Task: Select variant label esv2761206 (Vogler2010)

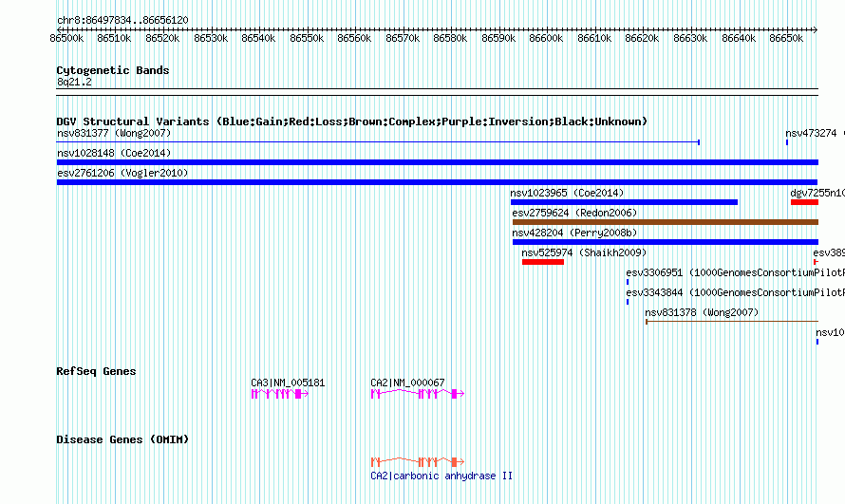Action: 122,173
